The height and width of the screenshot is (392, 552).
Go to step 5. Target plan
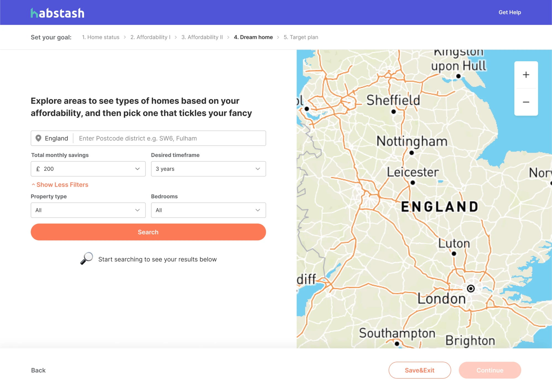[x=301, y=37]
